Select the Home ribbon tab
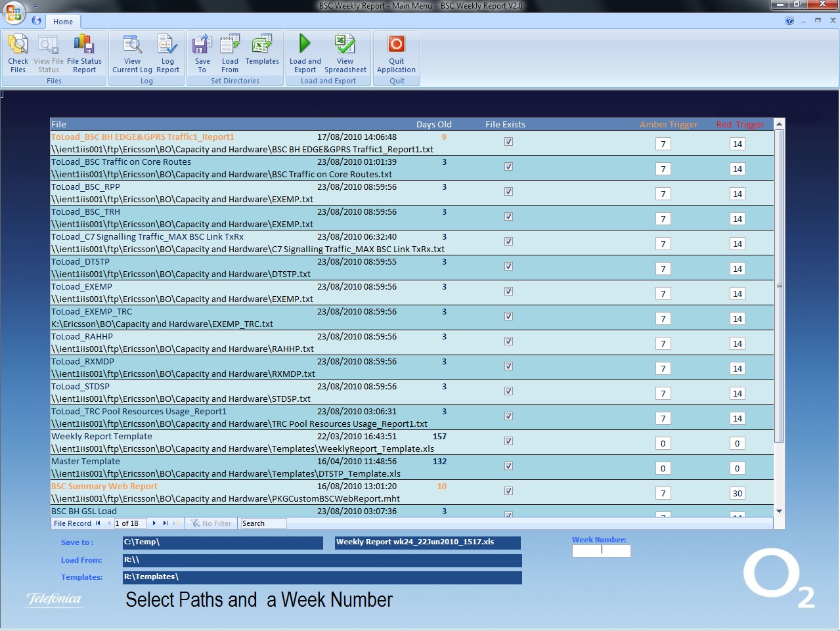The height and width of the screenshot is (631, 840). tap(63, 22)
